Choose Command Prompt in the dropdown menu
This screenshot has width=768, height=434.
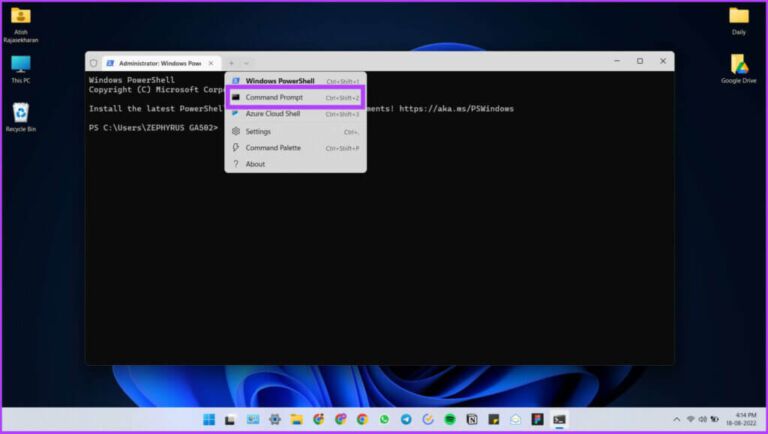pyautogui.click(x=295, y=97)
